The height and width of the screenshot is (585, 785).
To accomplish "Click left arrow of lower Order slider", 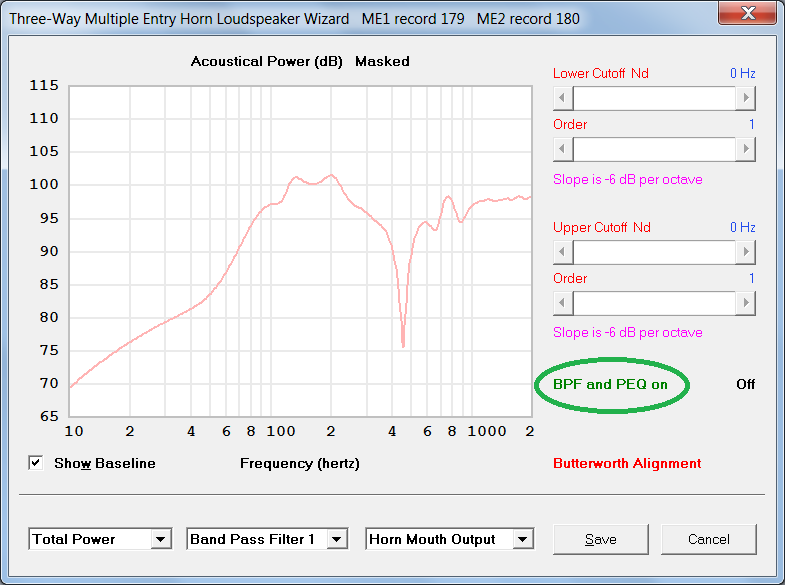I will click(563, 149).
